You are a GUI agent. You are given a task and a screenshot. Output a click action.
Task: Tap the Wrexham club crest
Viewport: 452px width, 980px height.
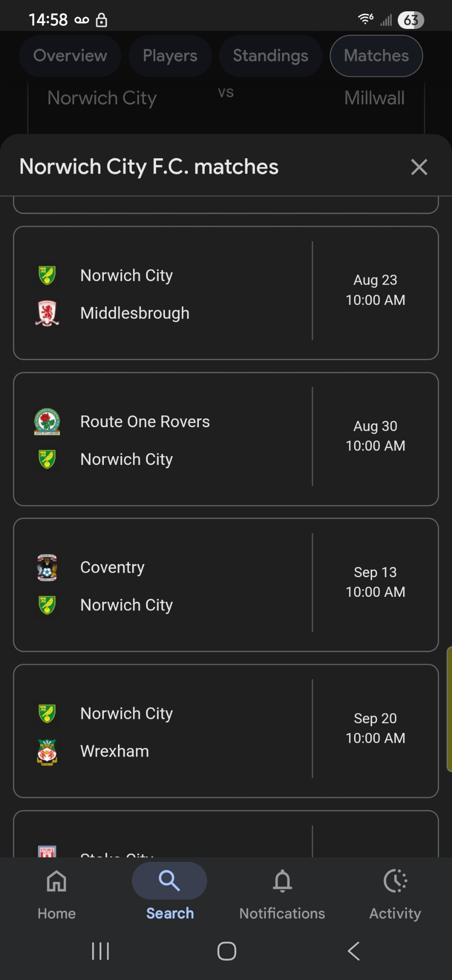pos(47,752)
